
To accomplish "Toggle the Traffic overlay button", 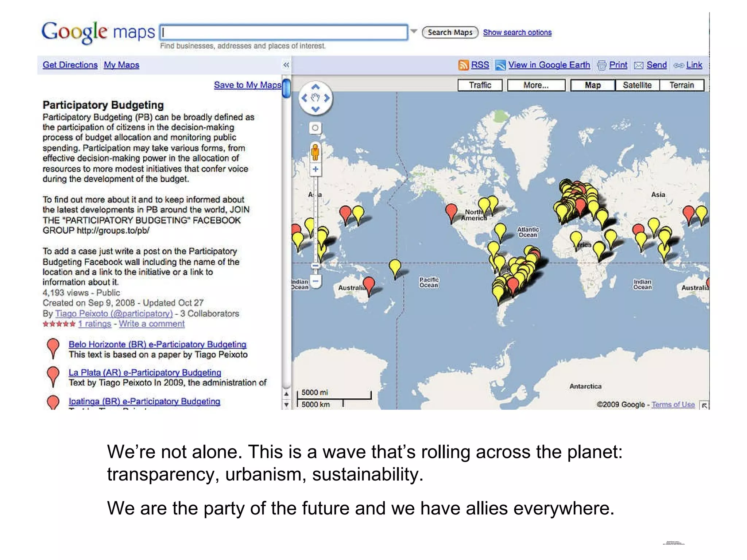I will 480,85.
